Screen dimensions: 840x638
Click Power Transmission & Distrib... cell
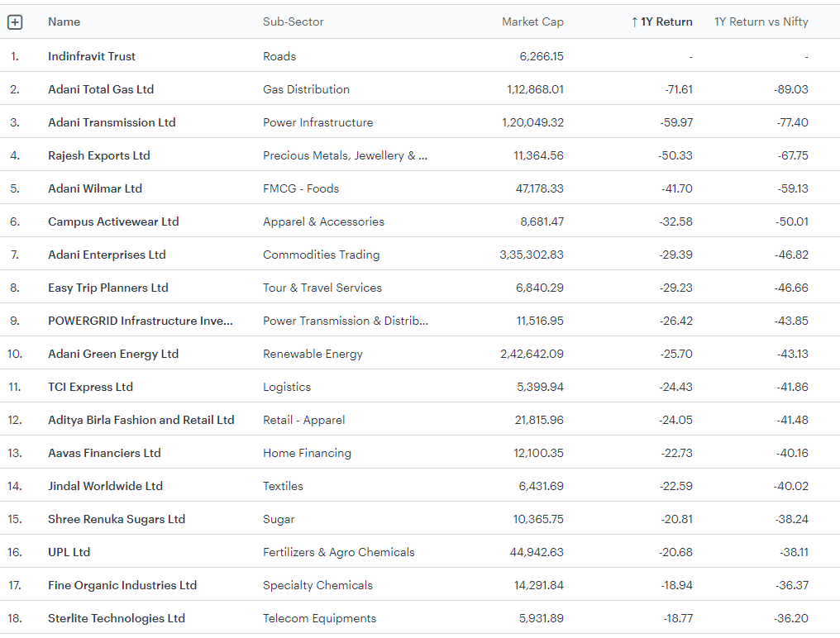coord(346,321)
